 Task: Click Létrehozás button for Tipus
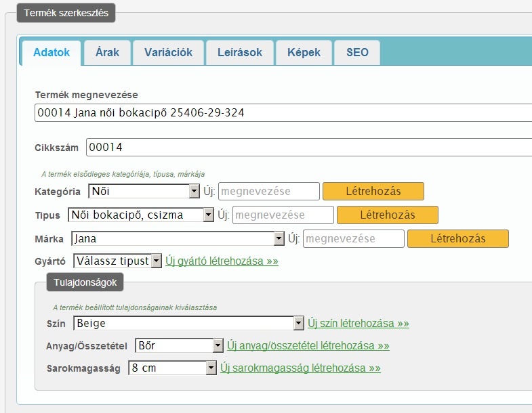pos(388,215)
